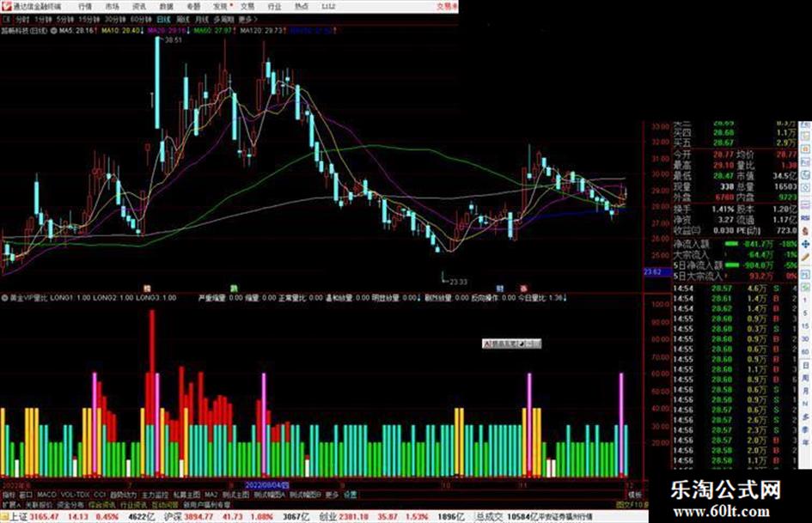This screenshot has height=523, width=812.
Task: Click the 月 monthly icon in right sidebar
Action: [805, 391]
